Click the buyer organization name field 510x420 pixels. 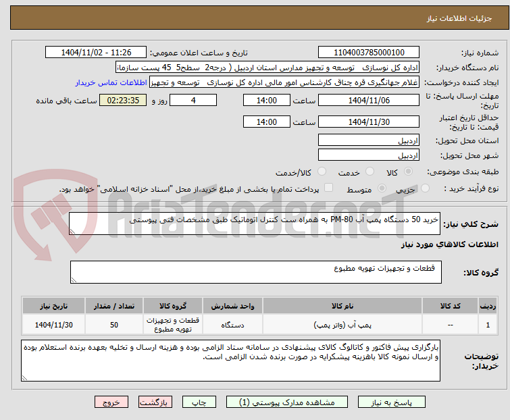[x=267, y=68]
